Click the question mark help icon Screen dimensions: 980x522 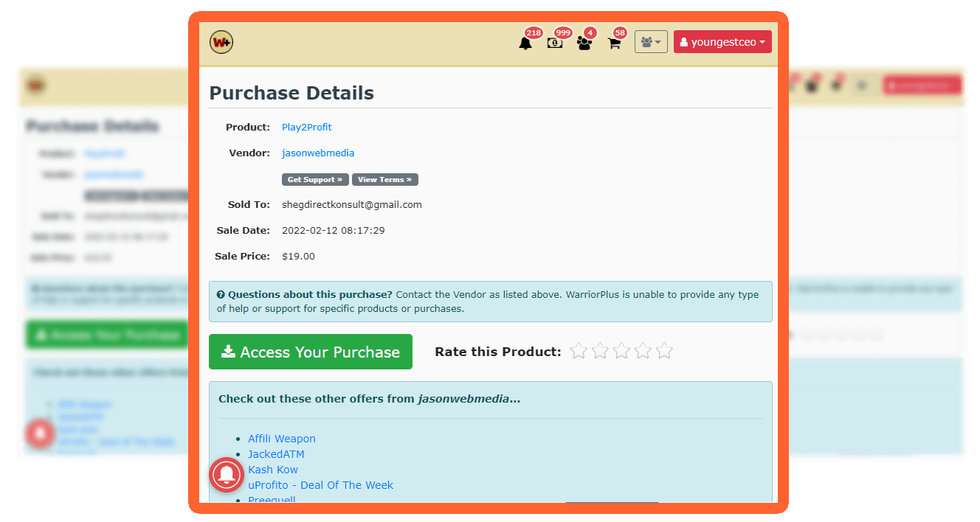[221, 294]
